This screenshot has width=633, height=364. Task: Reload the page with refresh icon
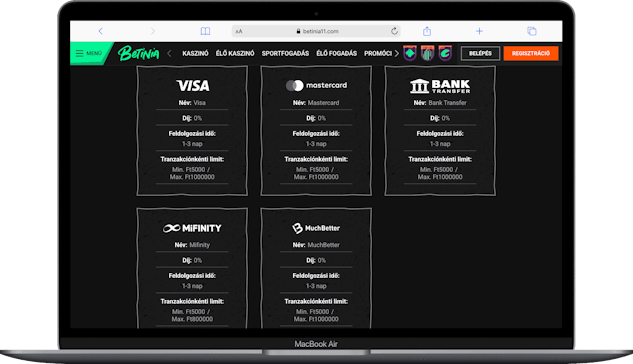[x=394, y=31]
